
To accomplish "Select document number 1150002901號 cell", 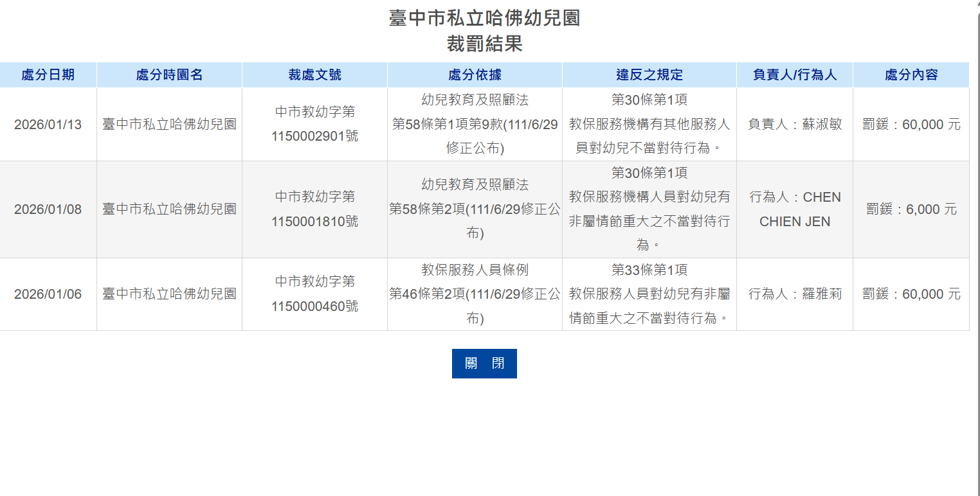I will click(314, 125).
